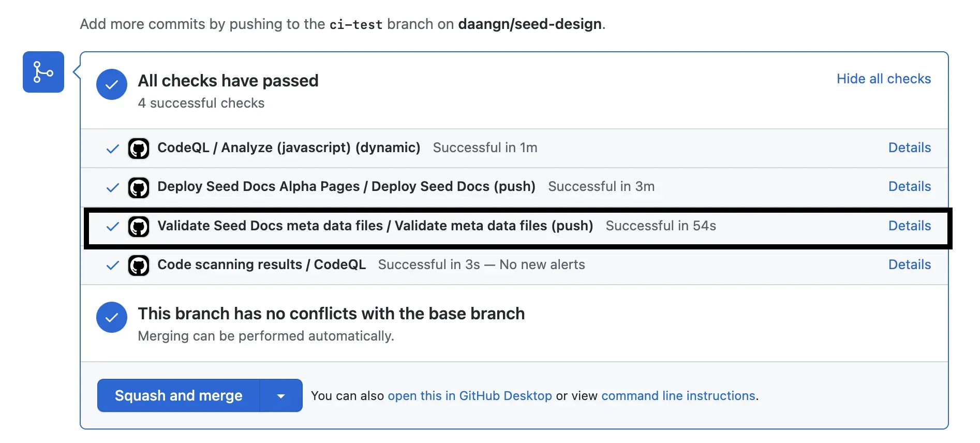Open Details for Code scanning results
The height and width of the screenshot is (443, 980).
[x=909, y=265]
